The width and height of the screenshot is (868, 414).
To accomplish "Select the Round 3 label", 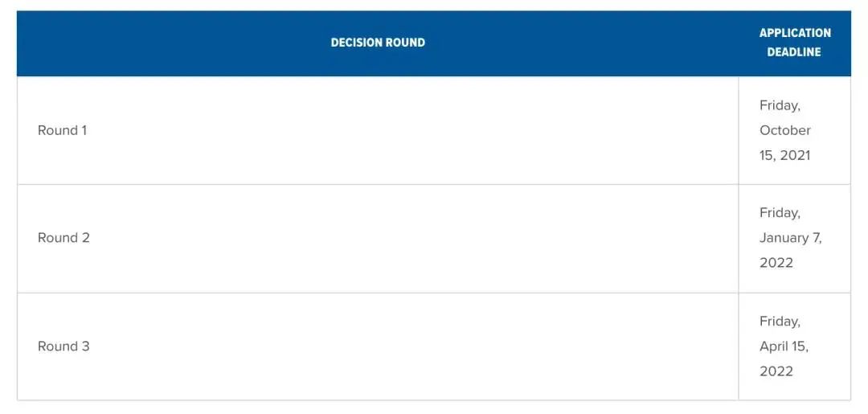I will 63,346.
